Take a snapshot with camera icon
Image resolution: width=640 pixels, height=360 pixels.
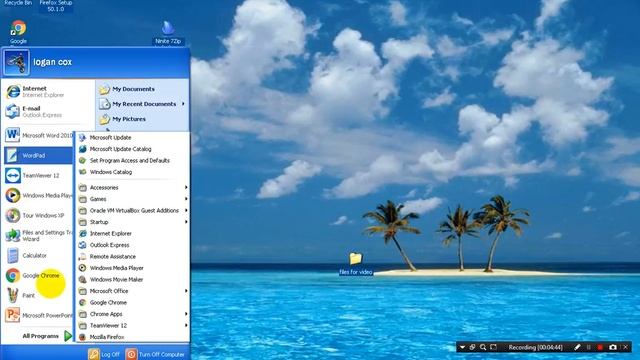pos(613,347)
